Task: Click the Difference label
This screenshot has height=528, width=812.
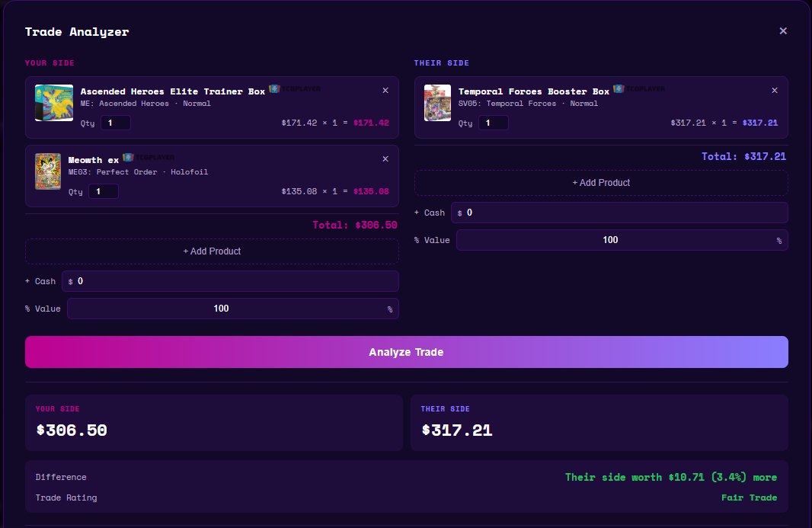Action: [x=61, y=477]
